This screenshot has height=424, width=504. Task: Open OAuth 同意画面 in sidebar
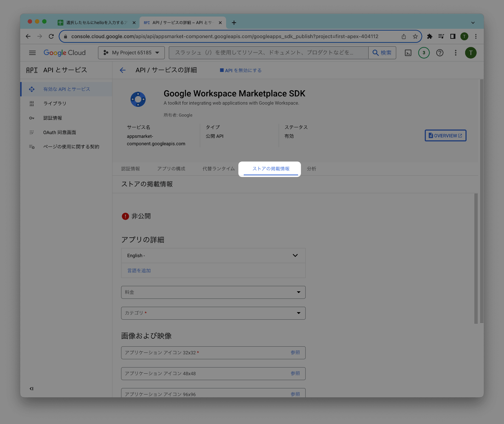67,132
